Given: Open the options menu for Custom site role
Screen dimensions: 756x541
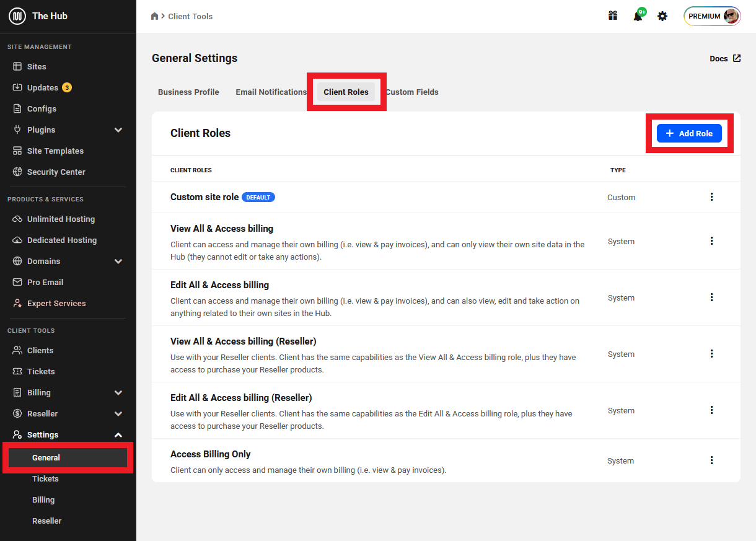Looking at the screenshot, I should point(711,197).
